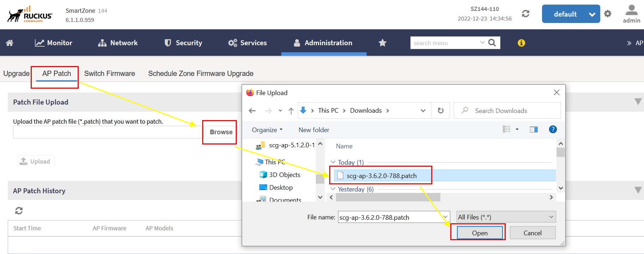Screen dimensions: 644x254
Task: Click the page refresh icon near timestamp
Action: [526, 14]
